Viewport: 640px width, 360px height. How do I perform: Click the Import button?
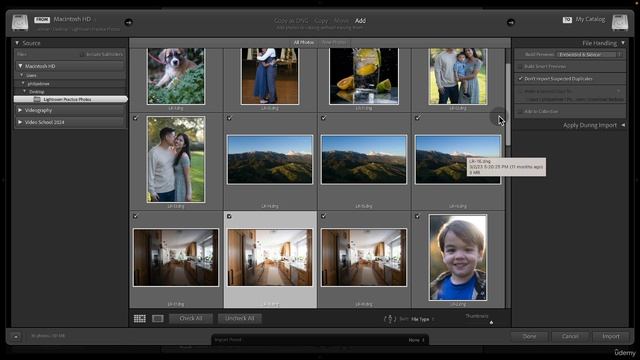click(611, 336)
